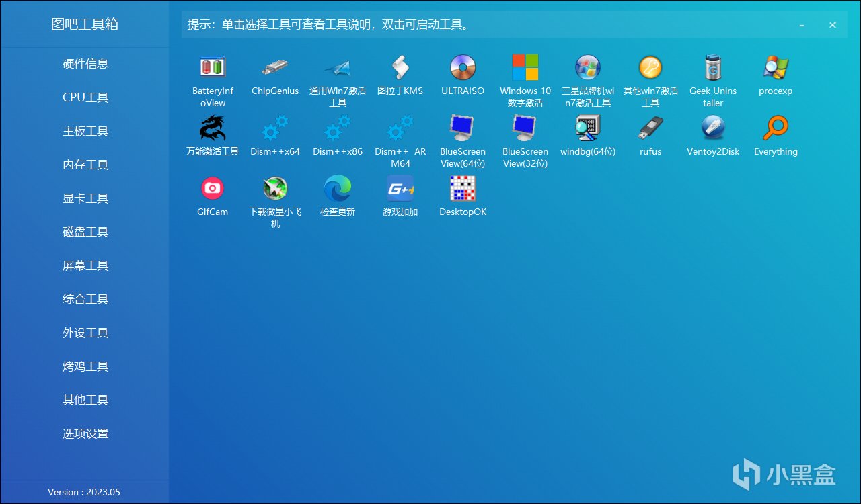Select BlueScreenView(64位) icon
The width and height of the screenshot is (861, 504).
point(463,128)
